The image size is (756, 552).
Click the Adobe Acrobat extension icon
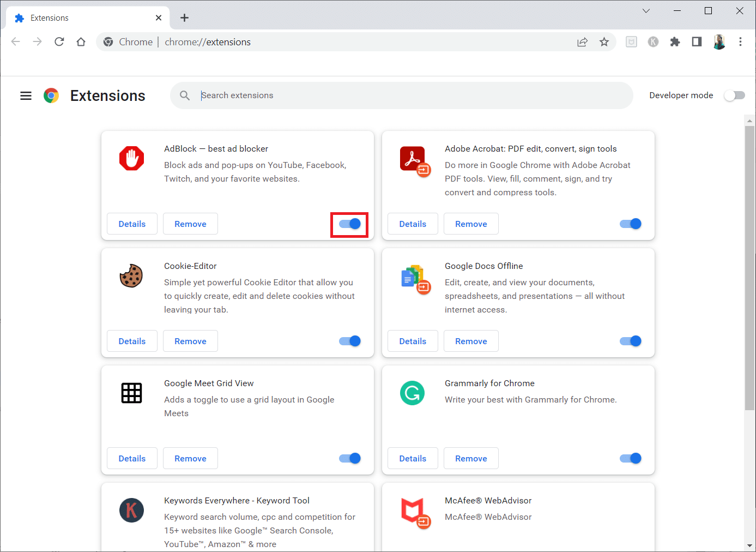pos(415,161)
